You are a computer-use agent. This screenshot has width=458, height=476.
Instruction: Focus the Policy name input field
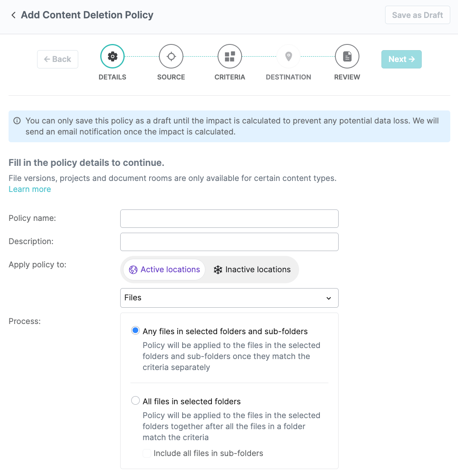point(229,218)
